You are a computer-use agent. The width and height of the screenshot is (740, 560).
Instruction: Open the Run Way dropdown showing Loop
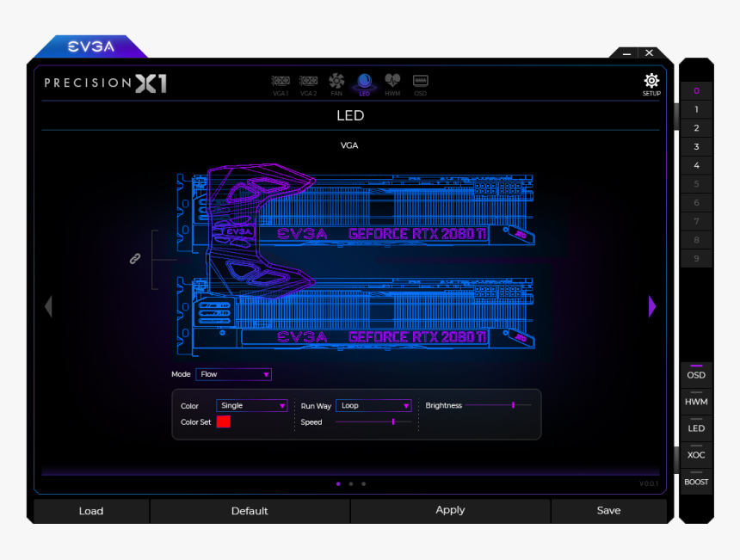pyautogui.click(x=373, y=405)
